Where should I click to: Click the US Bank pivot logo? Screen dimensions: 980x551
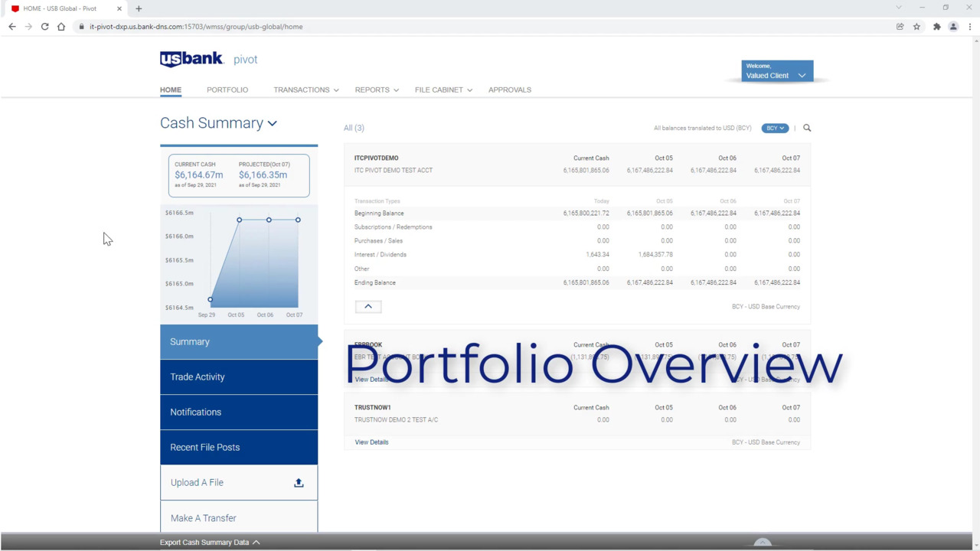pyautogui.click(x=208, y=60)
